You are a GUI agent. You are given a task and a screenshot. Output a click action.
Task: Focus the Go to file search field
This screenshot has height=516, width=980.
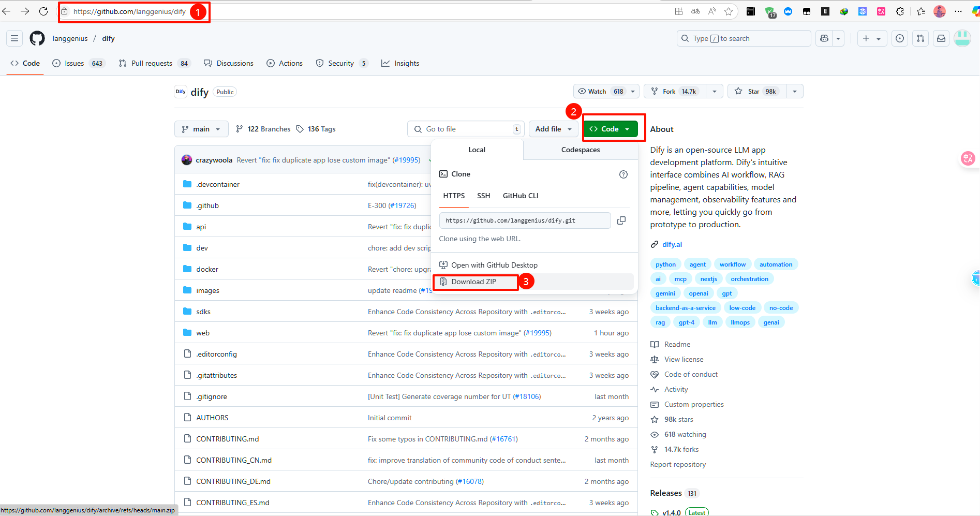pos(466,129)
